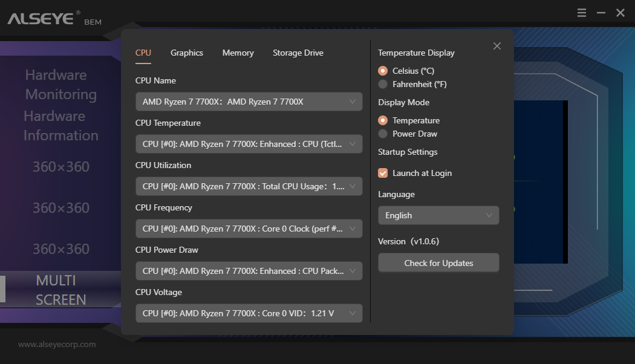The image size is (635, 364).
Task: Open the Storage Drive tab
Action: 298,53
